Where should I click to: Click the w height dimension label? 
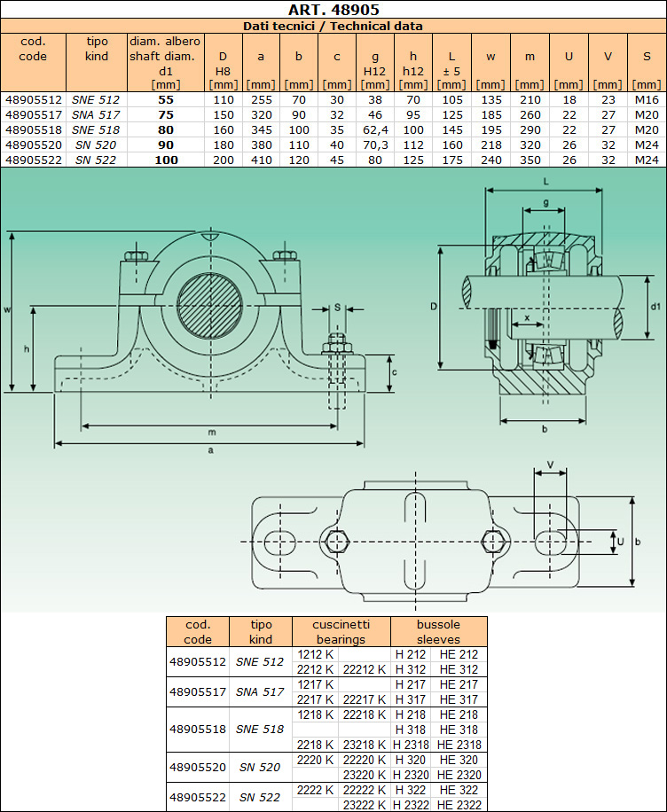(x=7, y=309)
